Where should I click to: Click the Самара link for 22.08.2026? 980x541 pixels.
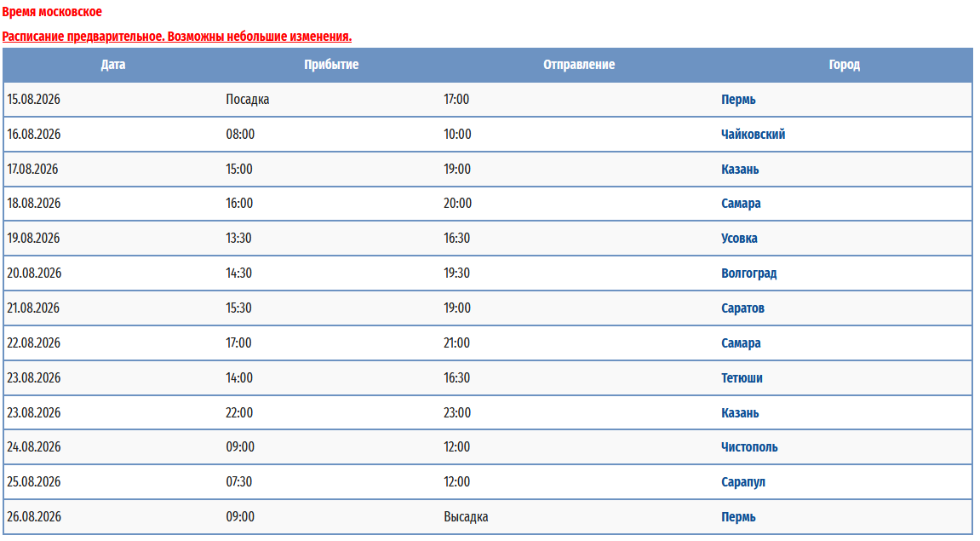(x=741, y=343)
